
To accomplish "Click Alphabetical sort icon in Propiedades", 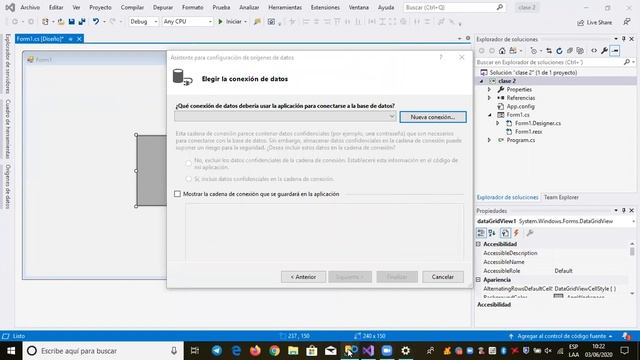I will coord(492,233).
